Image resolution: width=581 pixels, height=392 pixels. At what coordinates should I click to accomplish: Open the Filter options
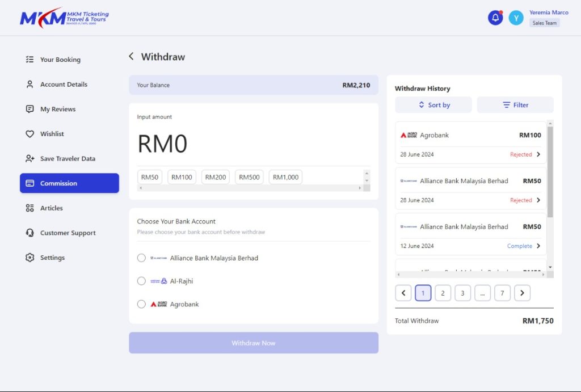click(515, 105)
